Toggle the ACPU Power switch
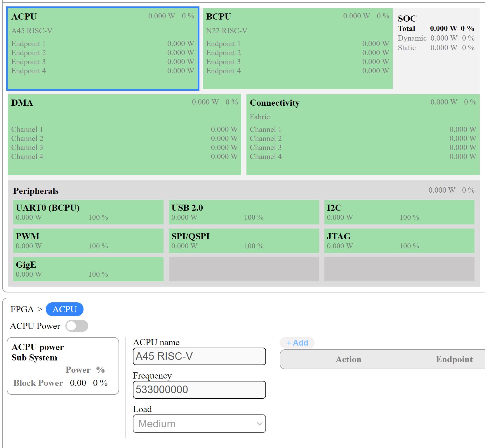 (77, 326)
